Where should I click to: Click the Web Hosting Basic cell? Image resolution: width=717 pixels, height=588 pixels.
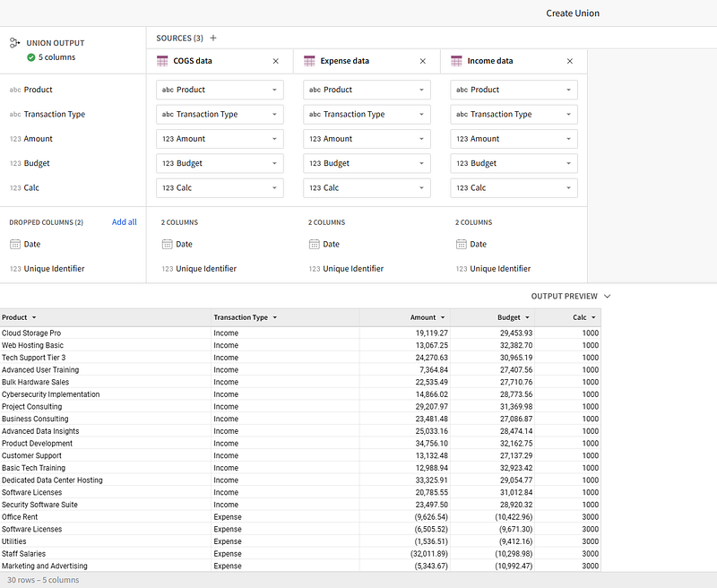106,345
